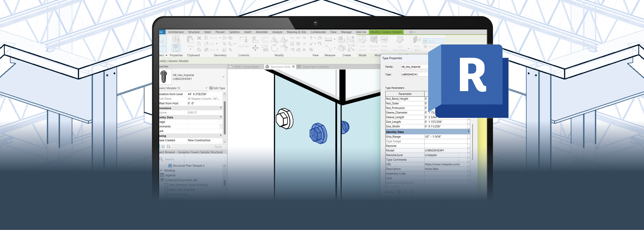
Task: Click the Pick New host icon
Action: [x=417, y=40]
